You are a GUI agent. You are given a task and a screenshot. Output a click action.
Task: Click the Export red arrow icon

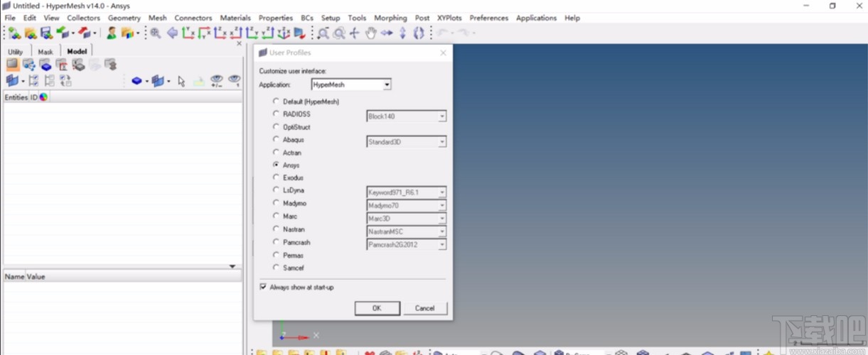pos(85,33)
